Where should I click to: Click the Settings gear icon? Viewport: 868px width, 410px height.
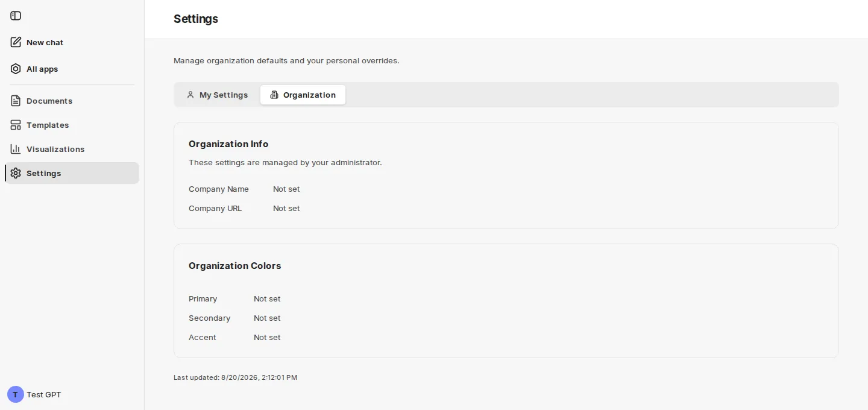point(16,173)
